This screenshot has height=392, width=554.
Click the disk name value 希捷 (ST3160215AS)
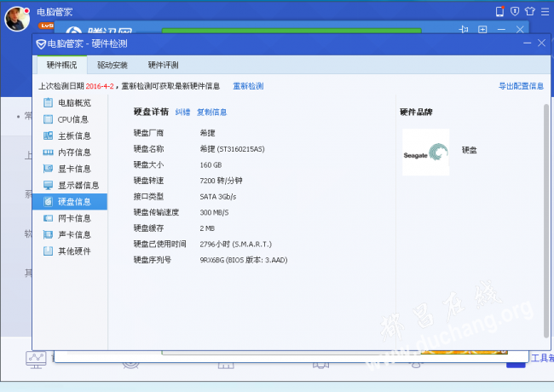[x=232, y=149]
